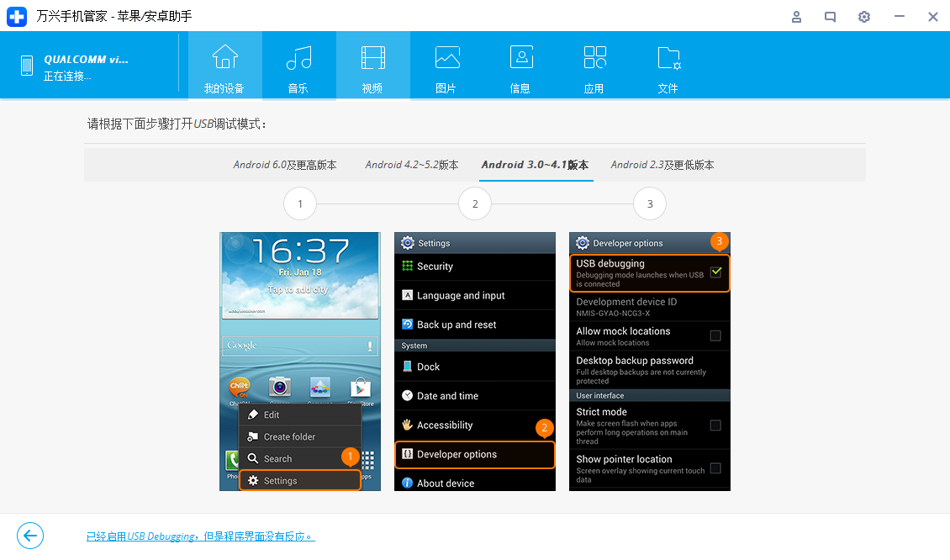Switch to the Android 6.0及更高版本 tab
The height and width of the screenshot is (560, 950).
coord(286,165)
